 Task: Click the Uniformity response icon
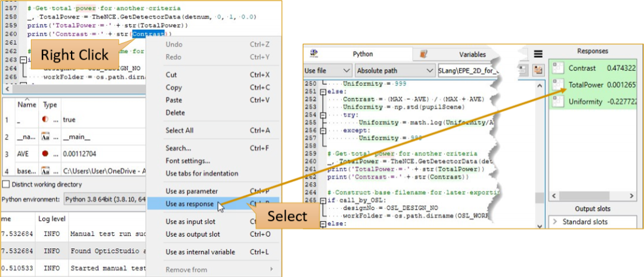click(x=558, y=101)
